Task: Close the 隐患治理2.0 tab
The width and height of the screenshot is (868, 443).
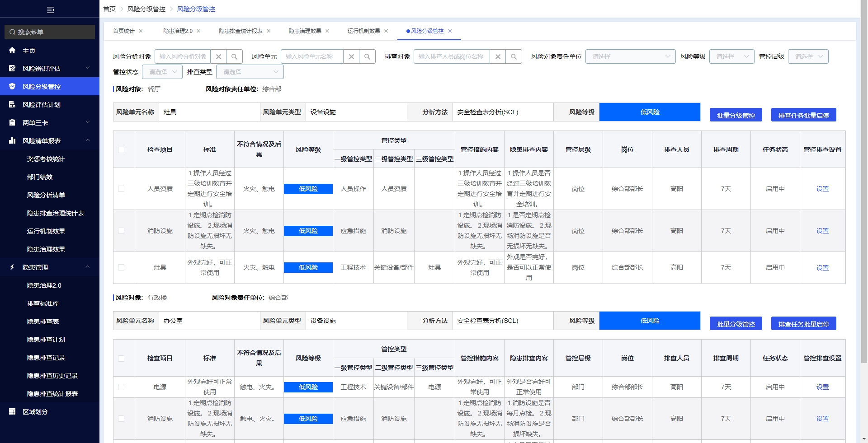Action: (198, 31)
